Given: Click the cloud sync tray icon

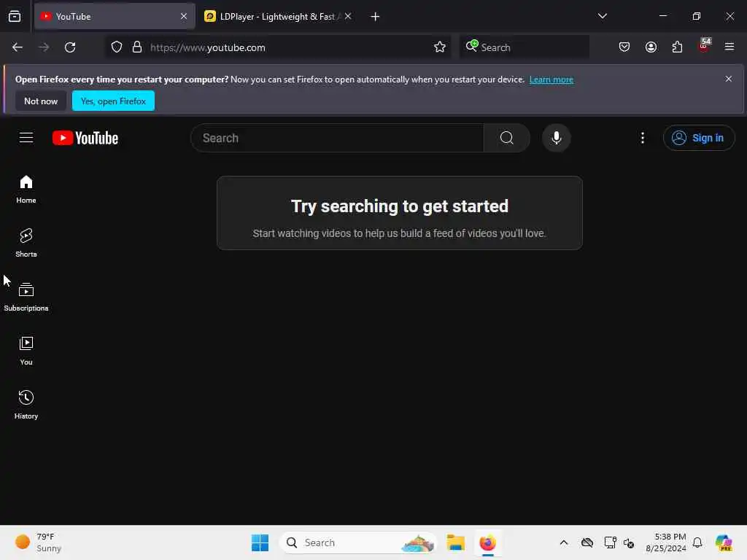Looking at the screenshot, I should [587, 542].
